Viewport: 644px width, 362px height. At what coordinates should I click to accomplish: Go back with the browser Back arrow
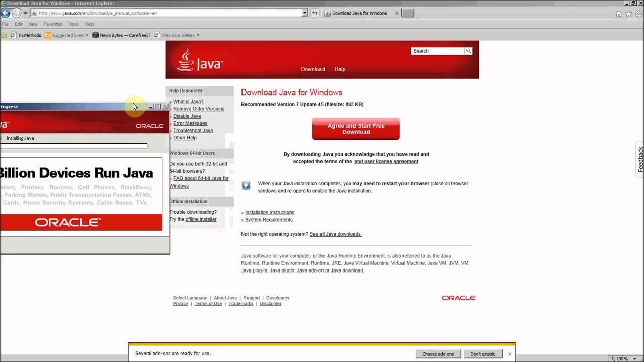point(5,13)
